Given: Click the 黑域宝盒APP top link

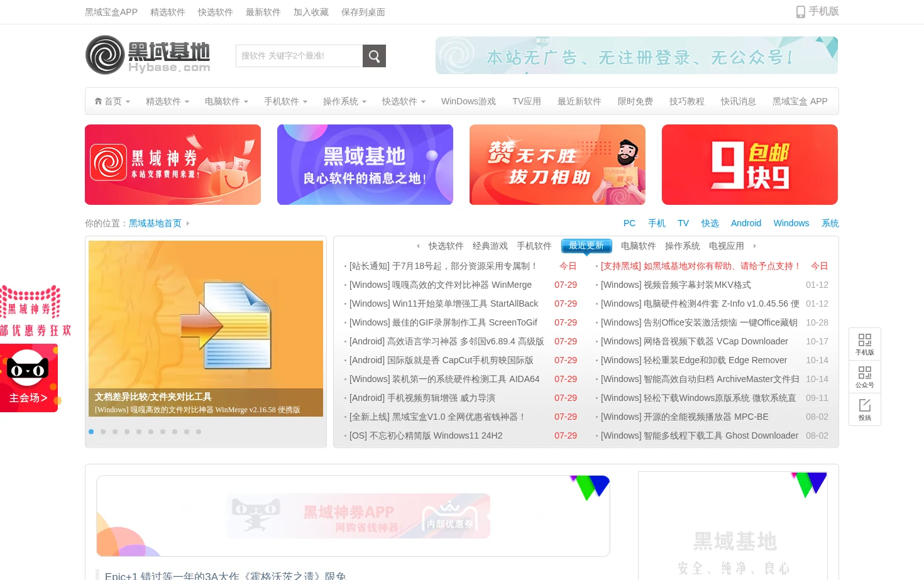Looking at the screenshot, I should click(111, 12).
